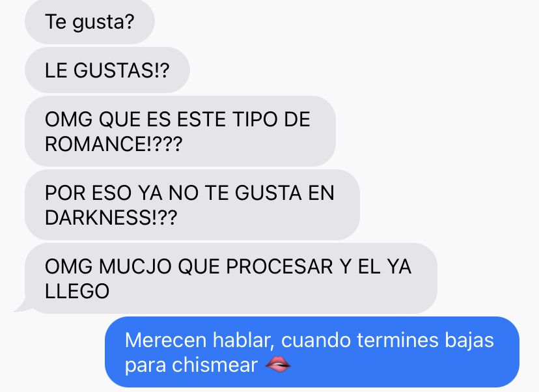Select the "LE GUSTAS!?" message bubble
Screen dimensions: 539x392
(x=107, y=70)
